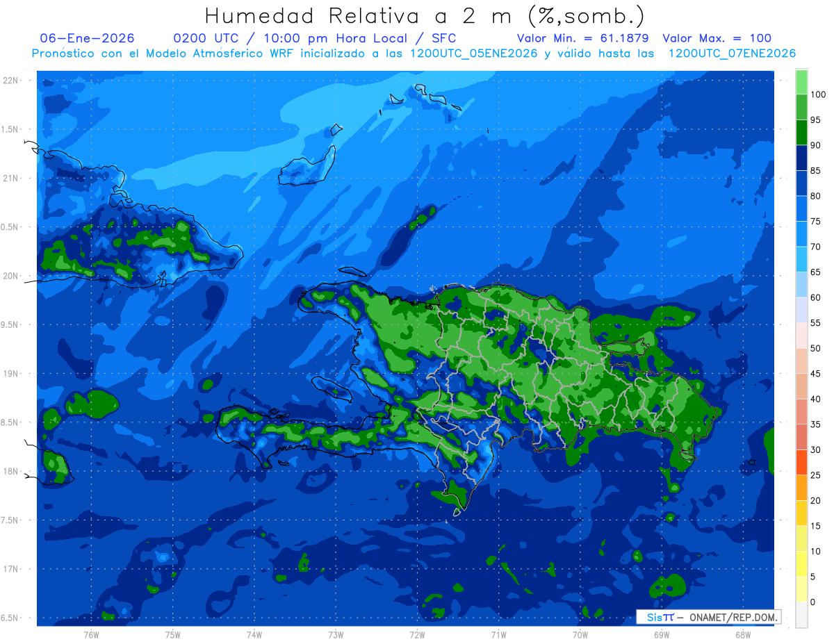Screen dimensions: 834x644
Task: Click the legend value "50"
Action: [x=816, y=349]
